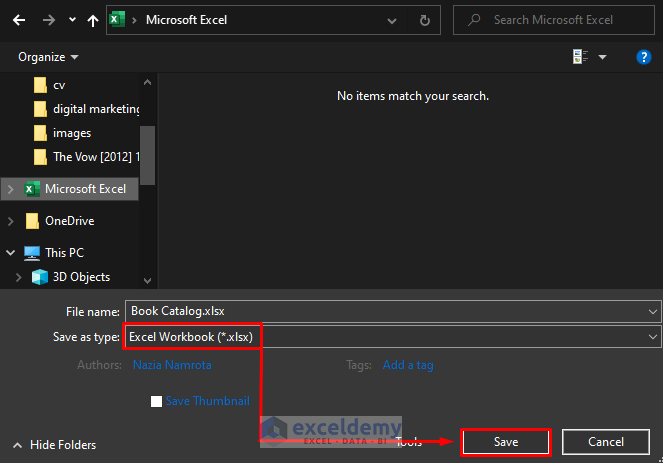Select the cv folder
Viewport: 663px width, 463px height.
tap(59, 85)
